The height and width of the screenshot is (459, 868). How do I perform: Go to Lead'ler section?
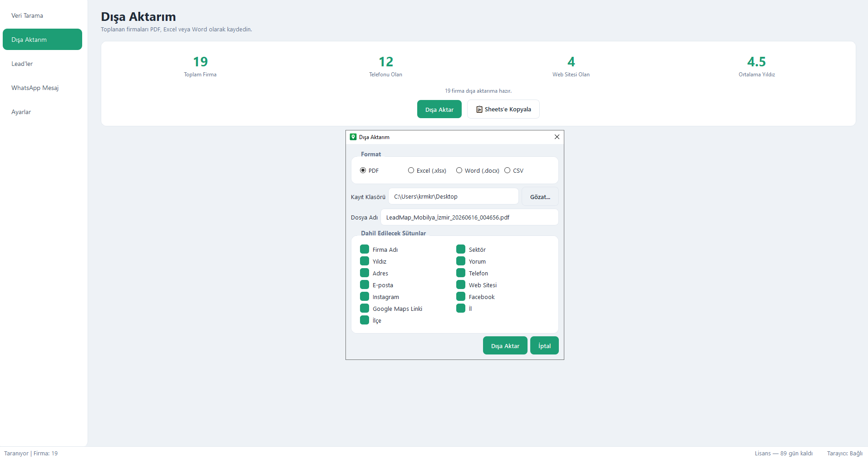coord(42,64)
